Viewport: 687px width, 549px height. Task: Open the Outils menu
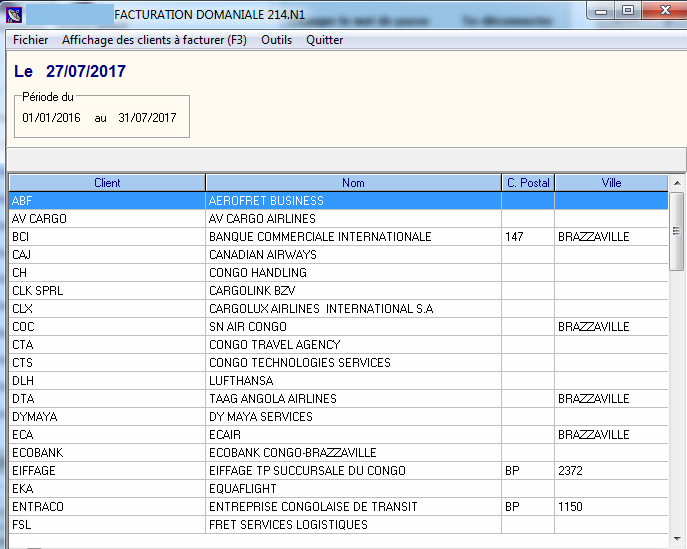click(276, 40)
